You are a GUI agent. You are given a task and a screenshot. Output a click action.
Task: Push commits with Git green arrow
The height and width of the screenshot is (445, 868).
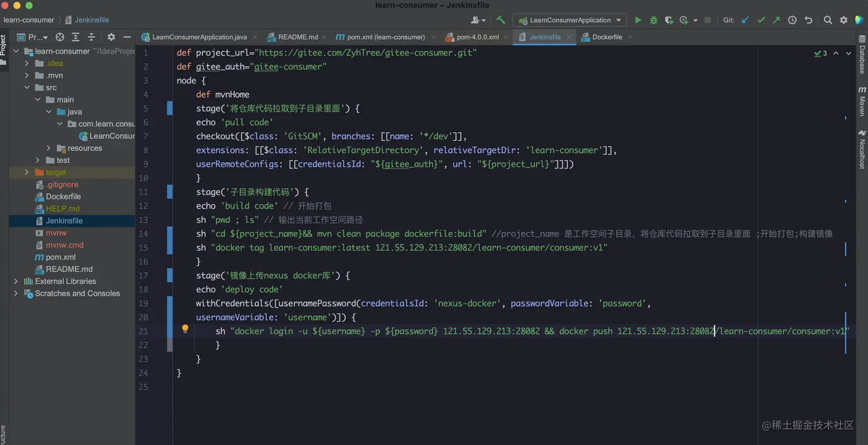click(776, 20)
